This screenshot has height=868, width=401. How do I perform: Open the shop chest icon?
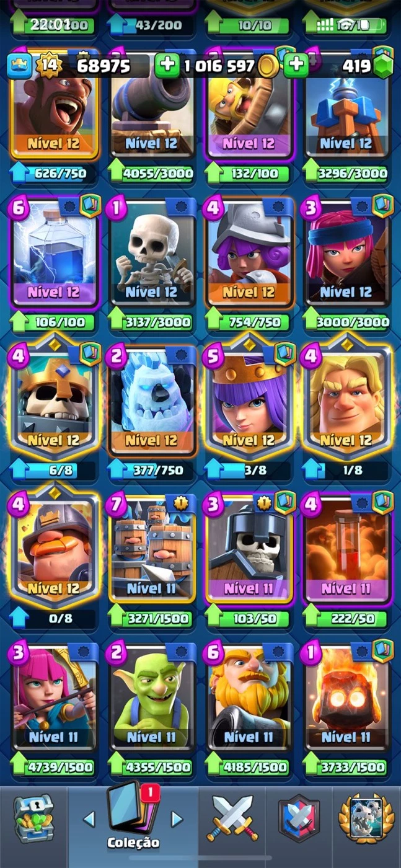[33, 819]
